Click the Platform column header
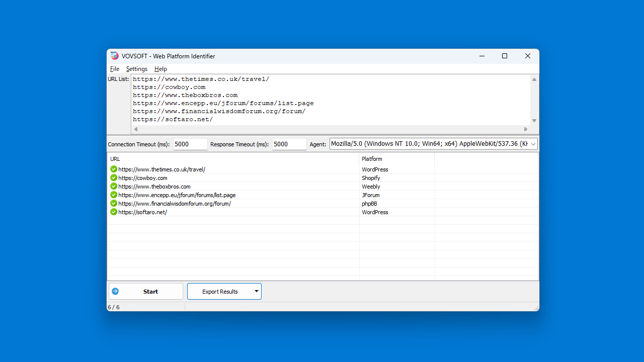 point(397,159)
